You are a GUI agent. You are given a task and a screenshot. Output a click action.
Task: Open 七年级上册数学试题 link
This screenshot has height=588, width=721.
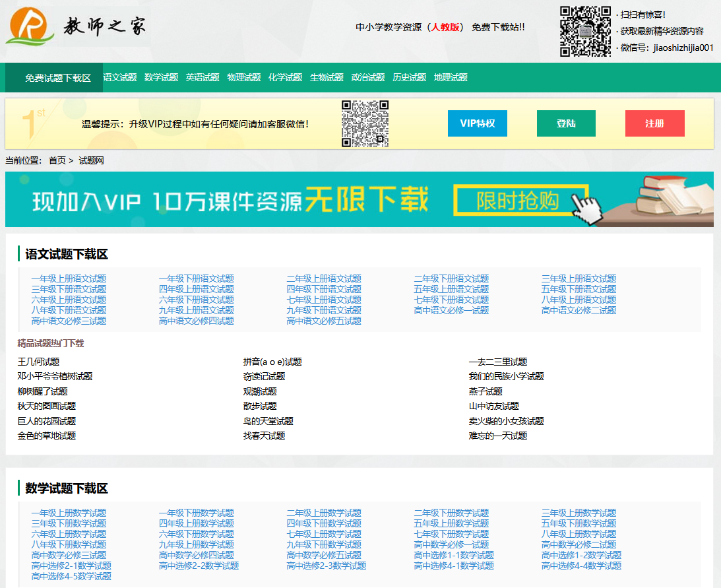point(324,534)
